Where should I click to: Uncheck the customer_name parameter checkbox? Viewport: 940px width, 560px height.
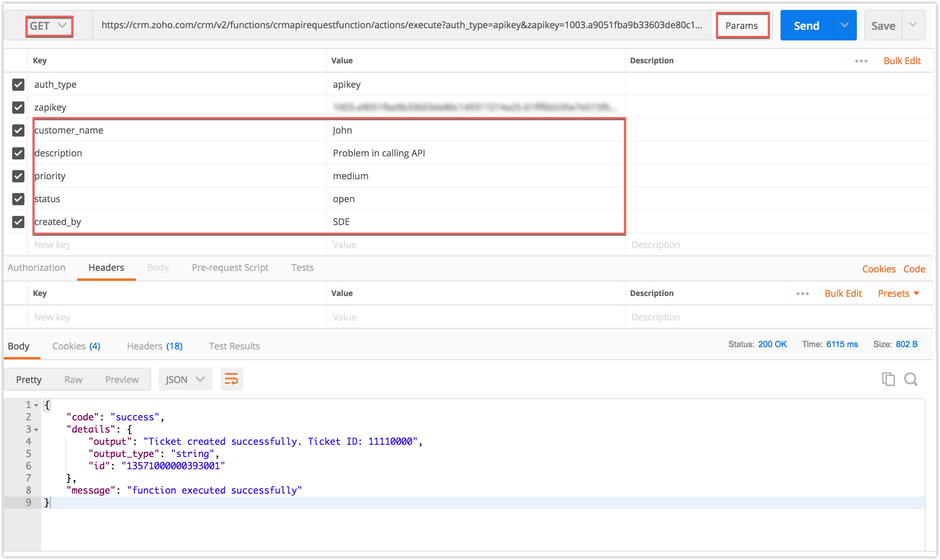click(18, 130)
